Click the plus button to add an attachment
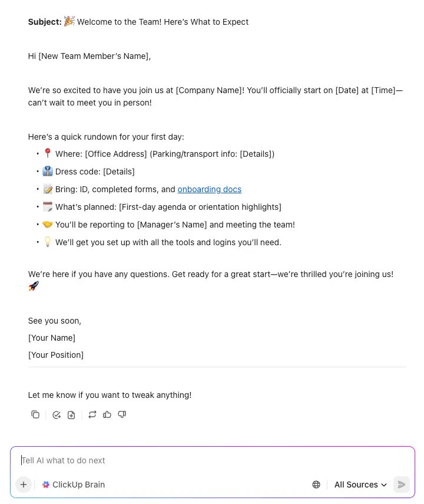This screenshot has height=504, width=424. [24, 485]
